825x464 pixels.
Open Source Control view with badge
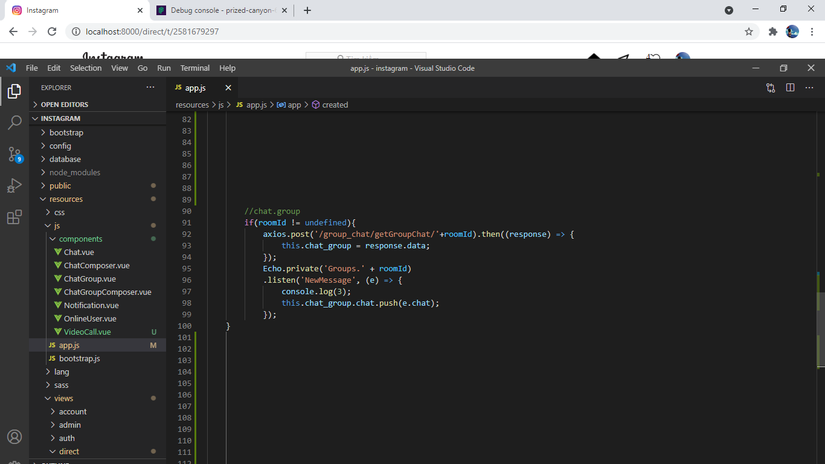(x=14, y=154)
